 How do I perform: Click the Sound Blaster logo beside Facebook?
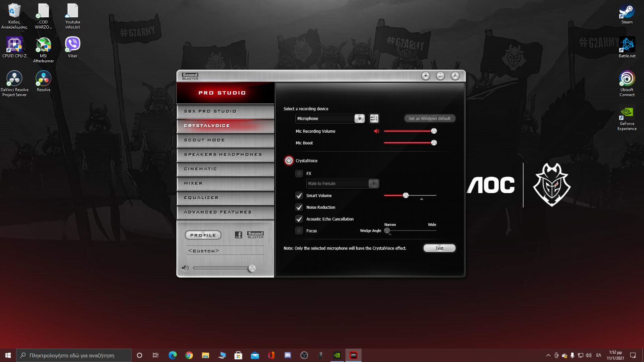point(255,235)
